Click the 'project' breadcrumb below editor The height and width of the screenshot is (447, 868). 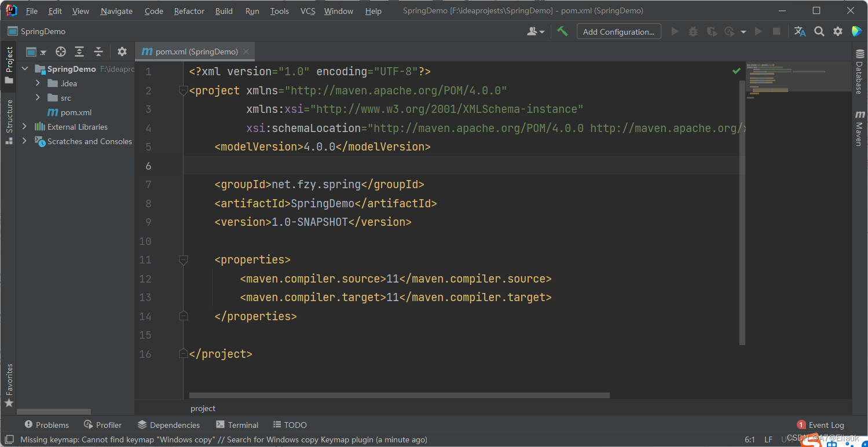[203, 408]
